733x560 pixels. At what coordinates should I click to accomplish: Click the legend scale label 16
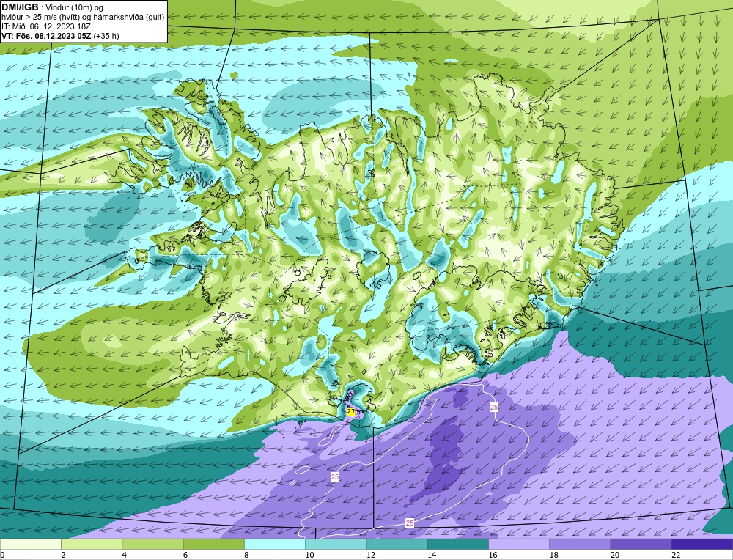493,556
